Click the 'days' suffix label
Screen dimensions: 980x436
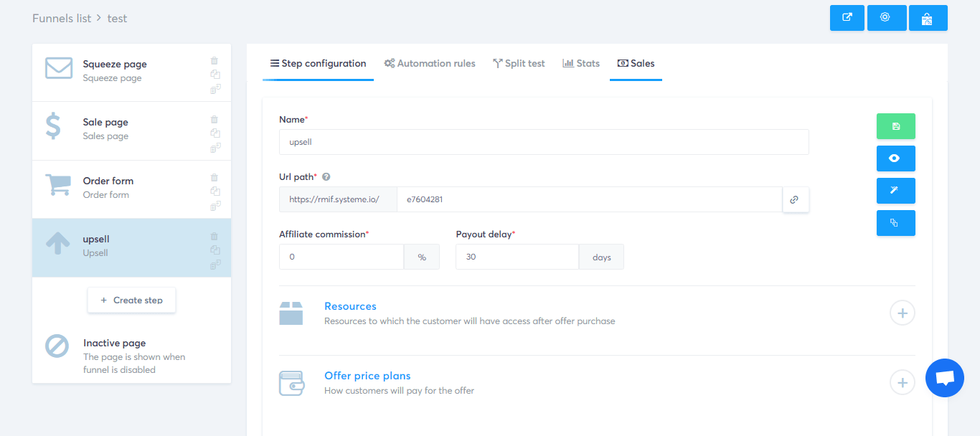coord(602,257)
